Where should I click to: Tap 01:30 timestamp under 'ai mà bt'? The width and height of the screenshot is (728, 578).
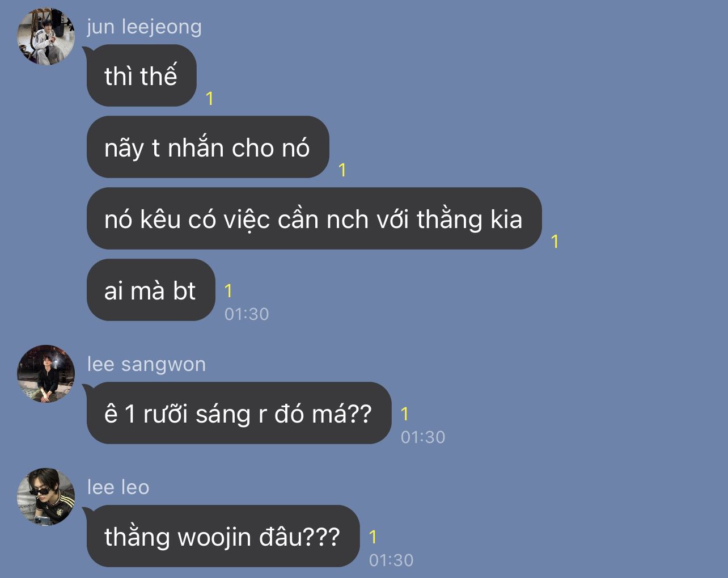point(247,314)
